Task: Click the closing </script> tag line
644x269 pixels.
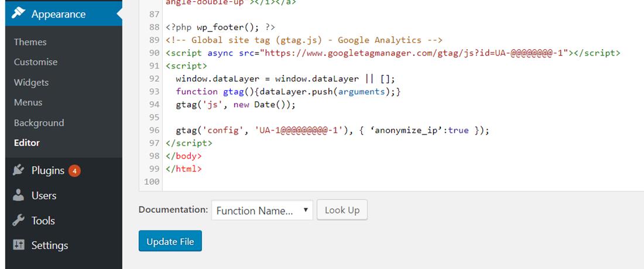Action: [x=189, y=143]
